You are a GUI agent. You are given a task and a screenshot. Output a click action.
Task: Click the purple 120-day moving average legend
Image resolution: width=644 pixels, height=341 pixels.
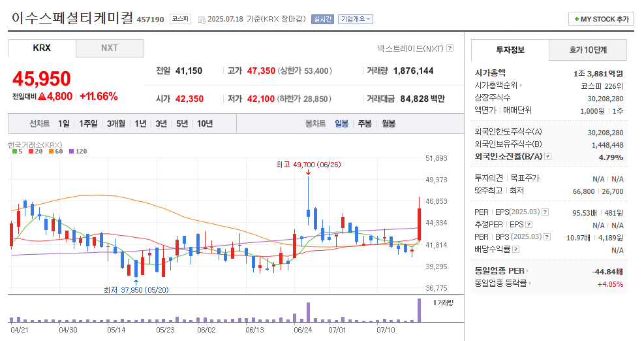78,151
